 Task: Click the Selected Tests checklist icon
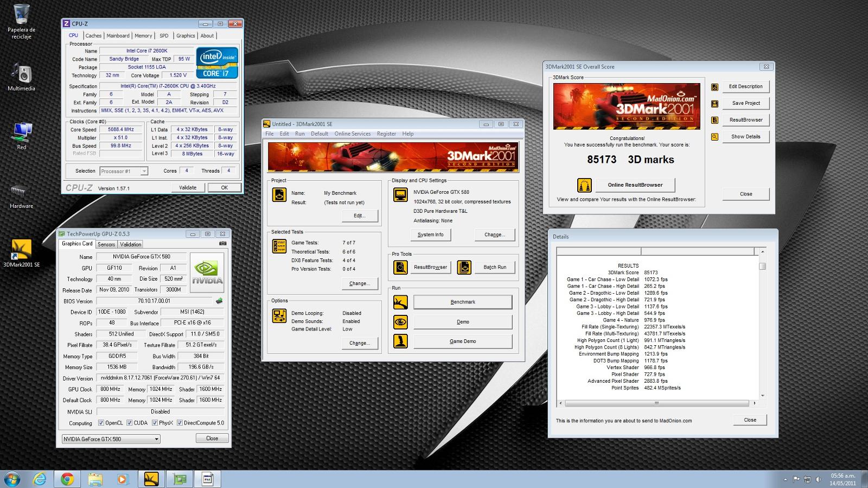coord(279,246)
